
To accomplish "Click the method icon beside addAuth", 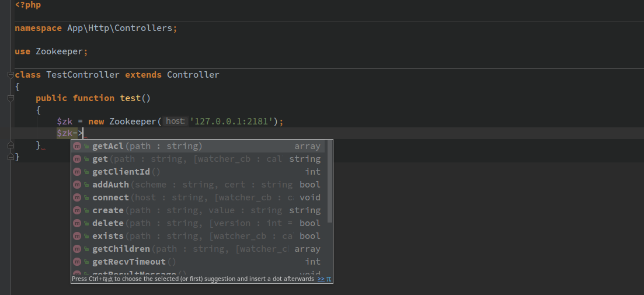I will point(77,185).
